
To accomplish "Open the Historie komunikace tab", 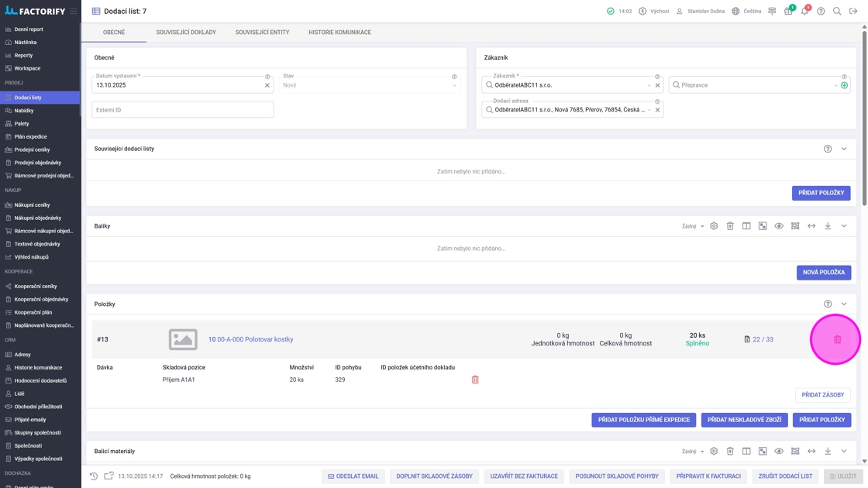I will pyautogui.click(x=339, y=33).
